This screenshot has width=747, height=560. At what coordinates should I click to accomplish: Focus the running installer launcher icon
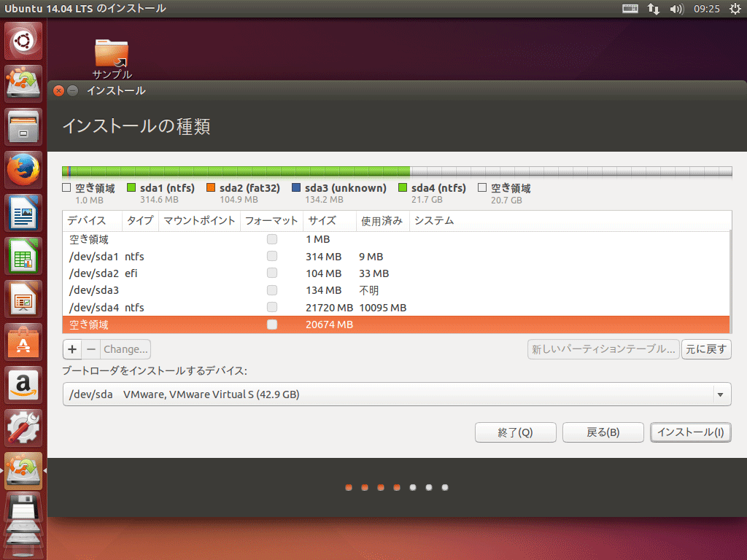click(x=23, y=470)
